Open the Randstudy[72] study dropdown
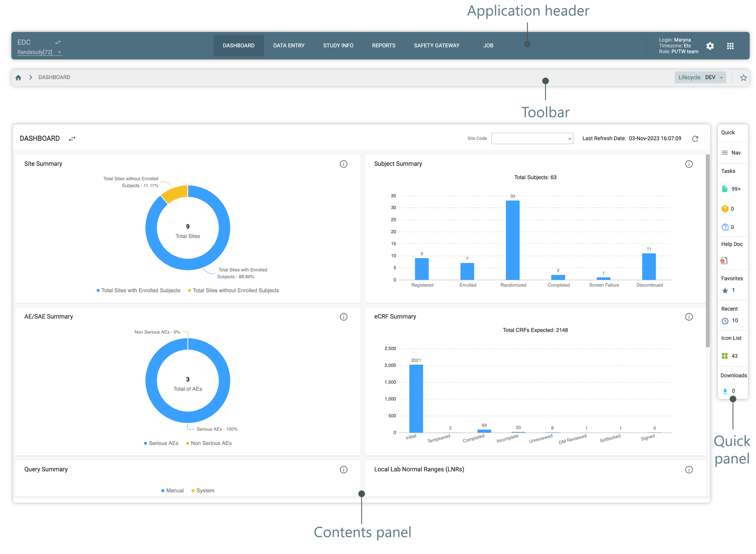This screenshot has width=756, height=554. click(x=40, y=52)
